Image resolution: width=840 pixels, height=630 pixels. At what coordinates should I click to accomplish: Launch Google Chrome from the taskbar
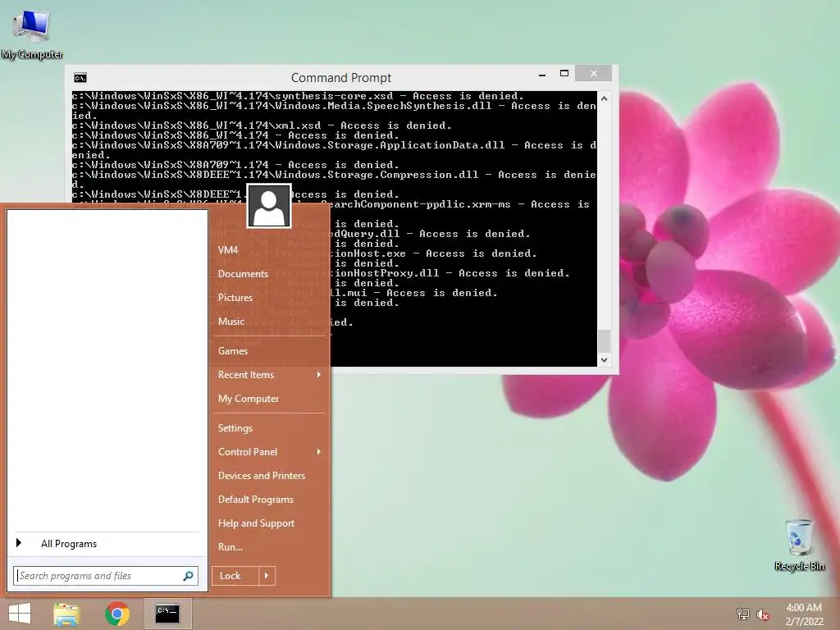click(x=116, y=614)
